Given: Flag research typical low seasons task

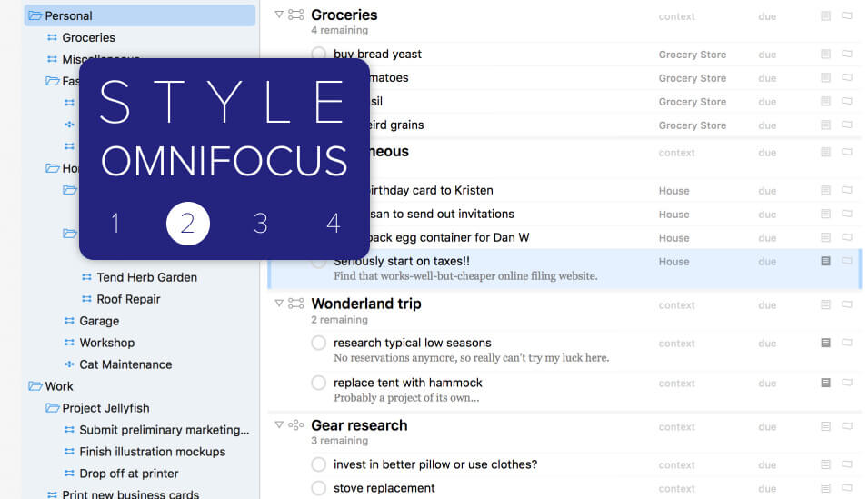Looking at the screenshot, I should (x=847, y=343).
